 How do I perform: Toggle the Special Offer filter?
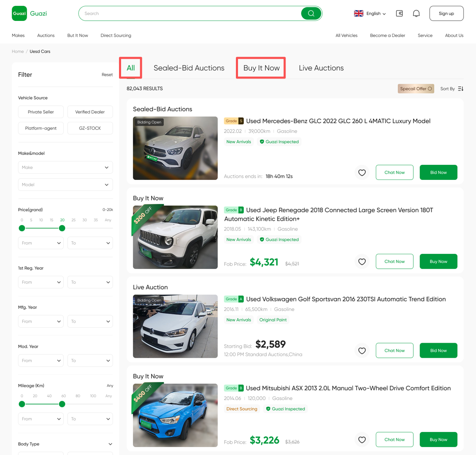tap(415, 88)
